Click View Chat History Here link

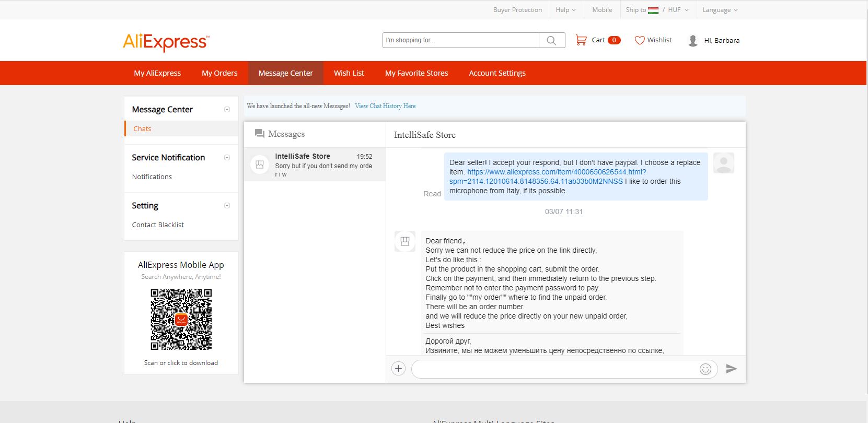coord(385,106)
